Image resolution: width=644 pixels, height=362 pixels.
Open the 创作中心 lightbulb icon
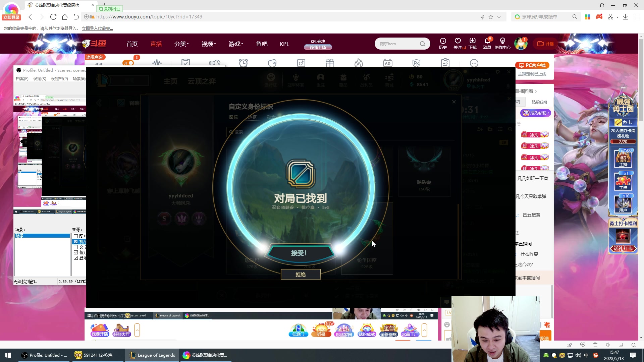point(502,41)
